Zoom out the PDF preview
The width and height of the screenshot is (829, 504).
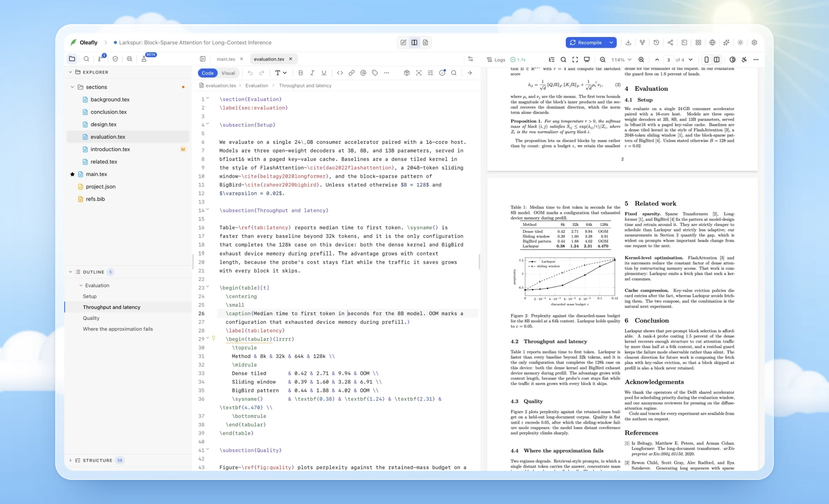point(603,60)
